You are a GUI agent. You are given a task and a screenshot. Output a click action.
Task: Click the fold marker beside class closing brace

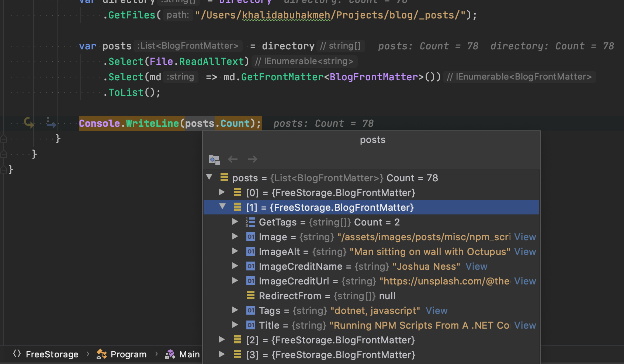(4, 154)
